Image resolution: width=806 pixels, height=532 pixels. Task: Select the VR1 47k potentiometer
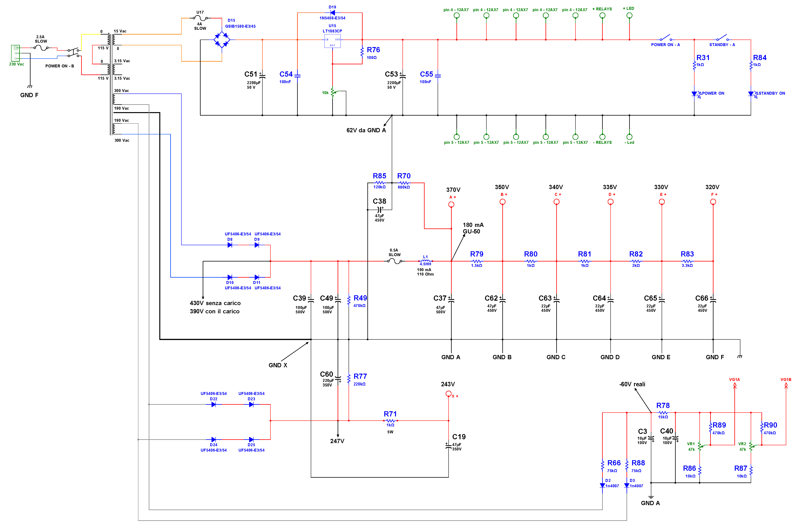pyautogui.click(x=700, y=447)
